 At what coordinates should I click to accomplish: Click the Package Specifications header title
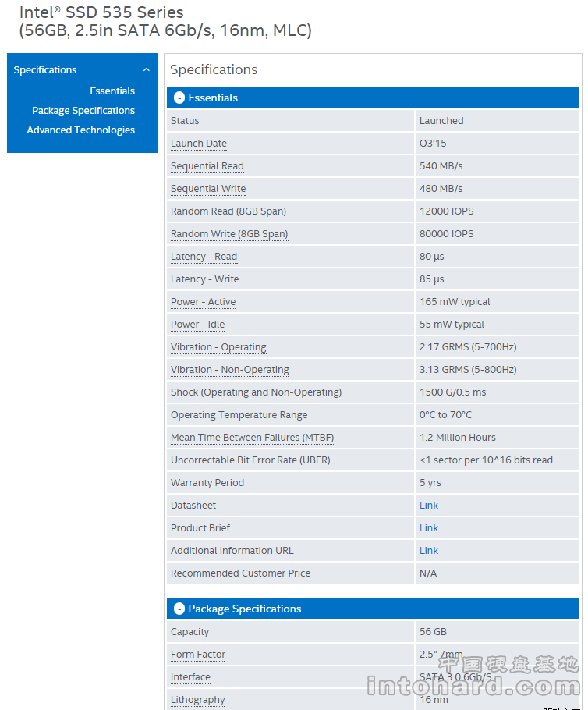(245, 609)
